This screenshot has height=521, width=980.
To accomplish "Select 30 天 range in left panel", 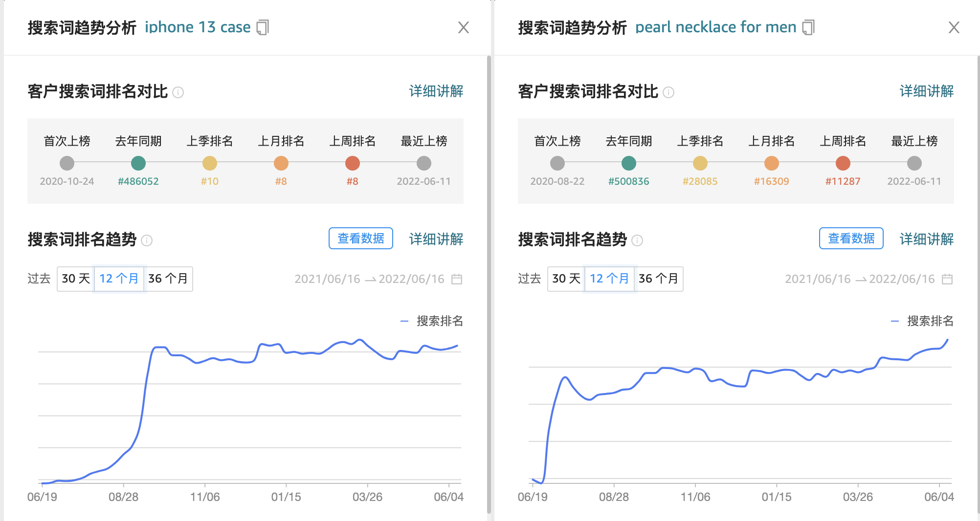I will click(76, 279).
